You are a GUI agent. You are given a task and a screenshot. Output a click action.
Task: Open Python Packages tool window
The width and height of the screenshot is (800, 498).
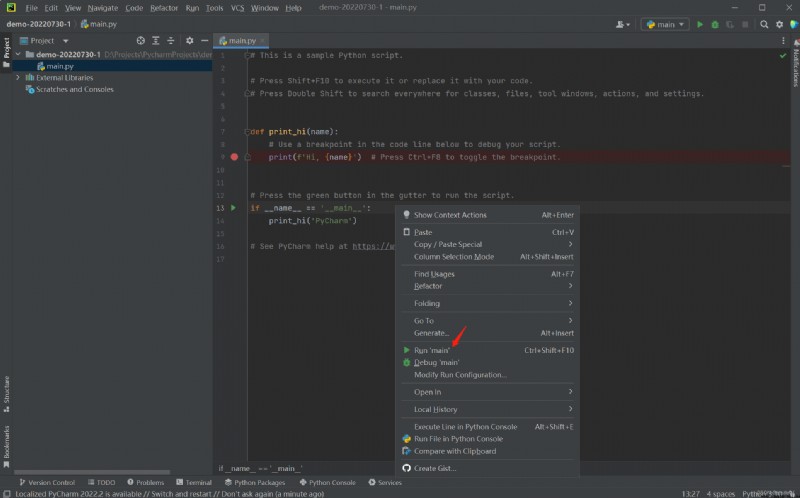pos(255,483)
